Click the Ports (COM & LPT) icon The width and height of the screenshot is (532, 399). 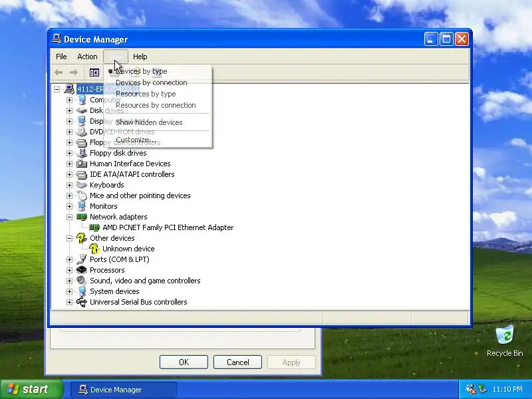[82, 259]
